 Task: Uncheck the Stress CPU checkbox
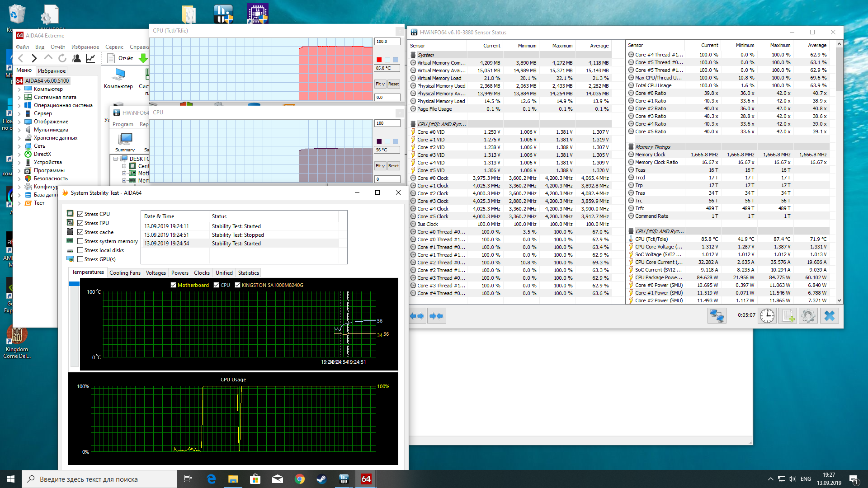(80, 214)
